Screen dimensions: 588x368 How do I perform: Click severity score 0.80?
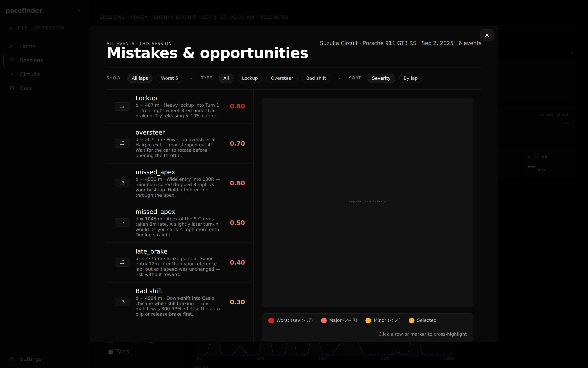237,106
